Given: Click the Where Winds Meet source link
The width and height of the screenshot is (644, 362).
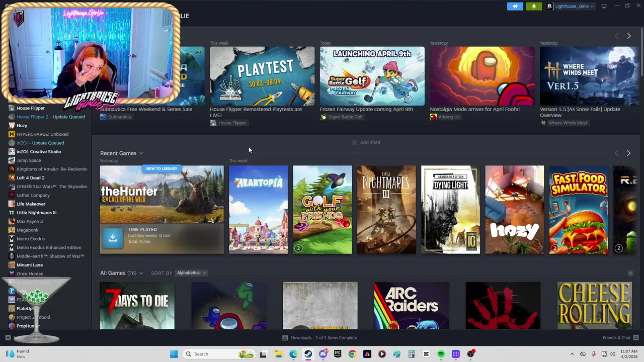Looking at the screenshot, I should click(x=563, y=123).
